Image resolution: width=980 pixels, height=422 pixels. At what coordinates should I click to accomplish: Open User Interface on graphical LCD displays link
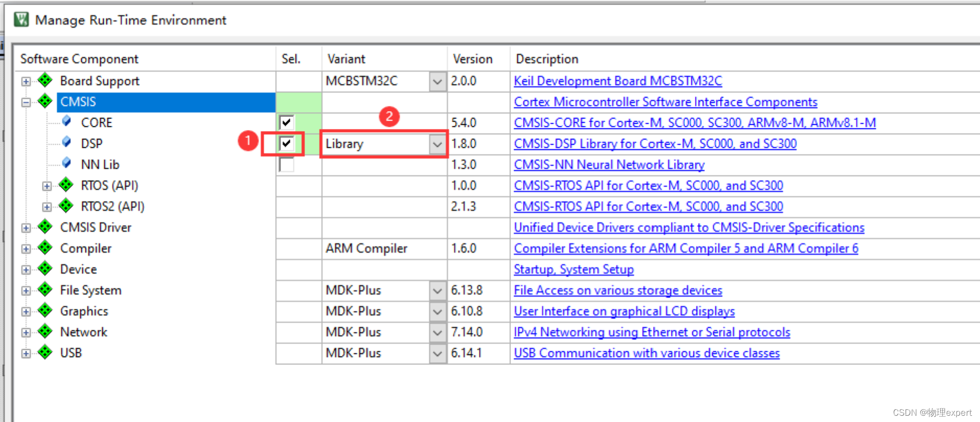click(x=624, y=312)
